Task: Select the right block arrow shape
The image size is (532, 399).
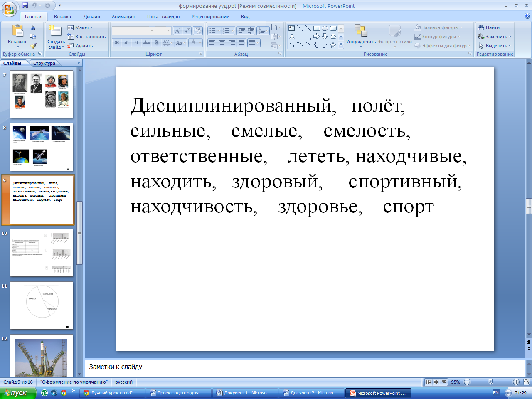Action: click(317, 37)
